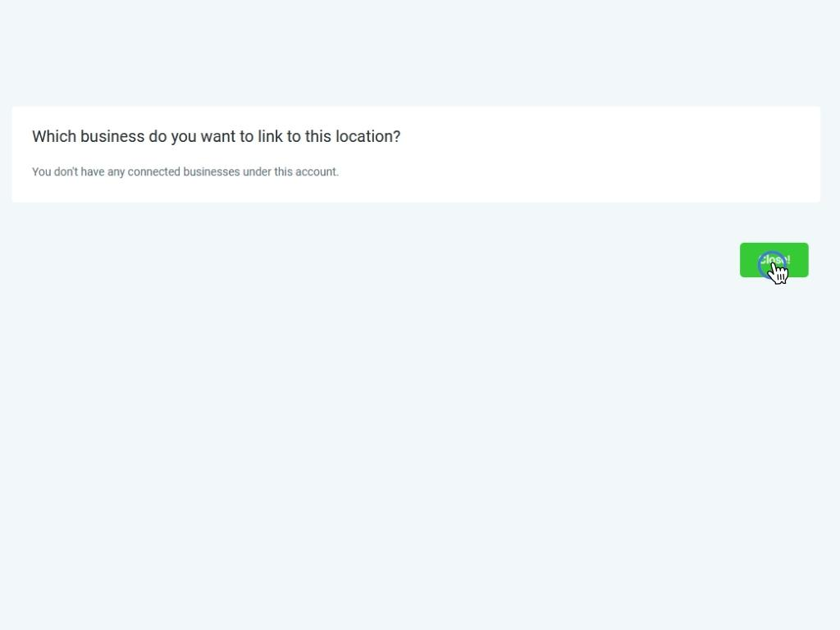Click the green Close! button
The height and width of the screenshot is (630, 840).
point(774,260)
